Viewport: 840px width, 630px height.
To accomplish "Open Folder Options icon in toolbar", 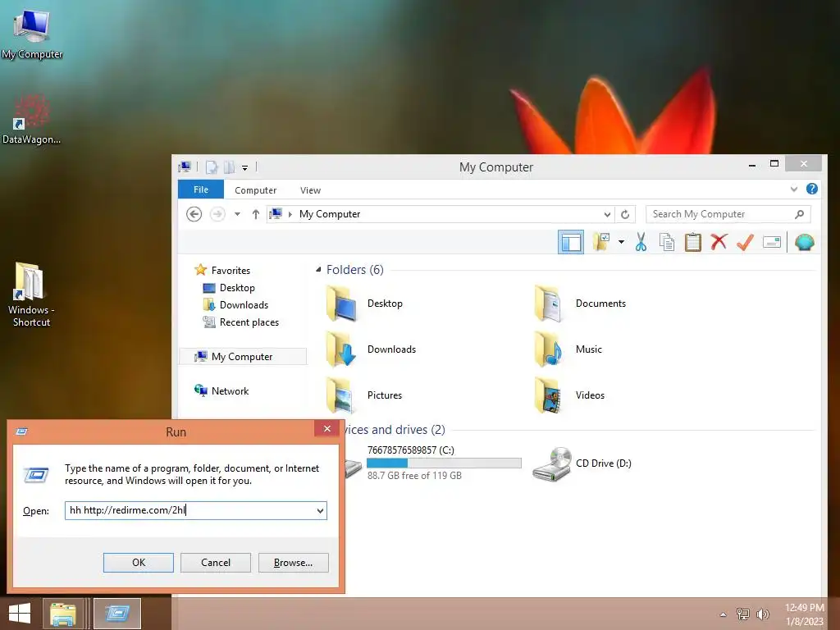I will (601, 242).
